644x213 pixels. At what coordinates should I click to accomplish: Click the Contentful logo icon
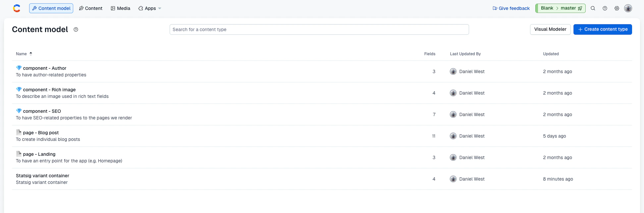point(17,8)
